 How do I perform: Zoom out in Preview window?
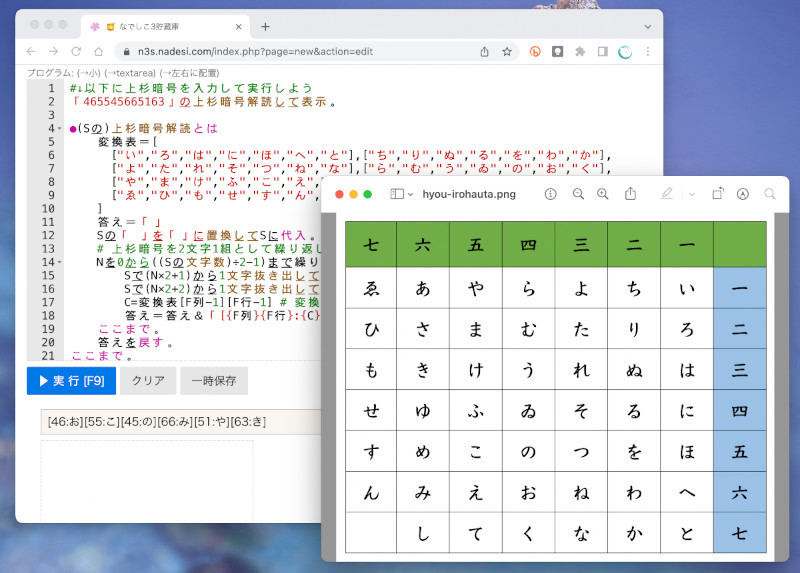[x=578, y=194]
